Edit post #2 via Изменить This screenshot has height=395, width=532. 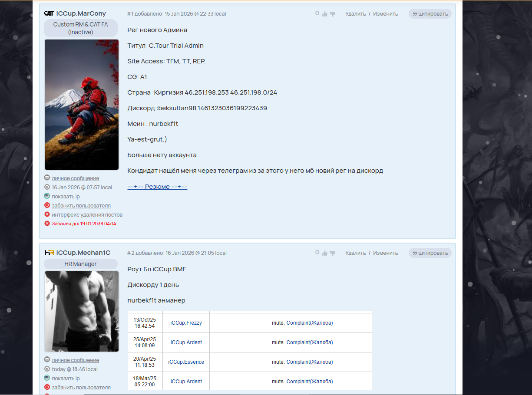tap(385, 253)
